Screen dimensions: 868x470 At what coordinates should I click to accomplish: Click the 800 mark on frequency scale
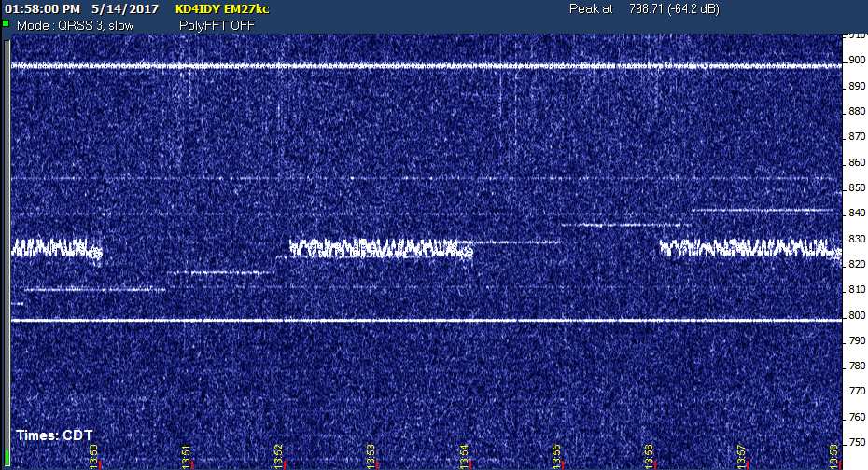click(x=856, y=315)
